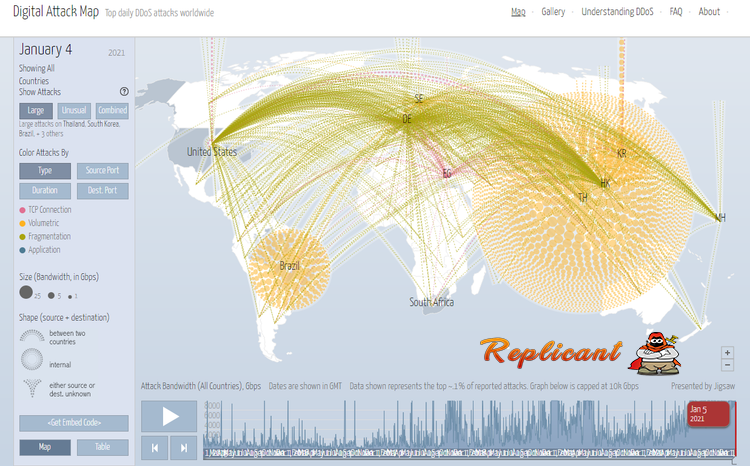The width and height of the screenshot is (750, 466).
Task: Click the TH country label on map
Action: pos(583,198)
